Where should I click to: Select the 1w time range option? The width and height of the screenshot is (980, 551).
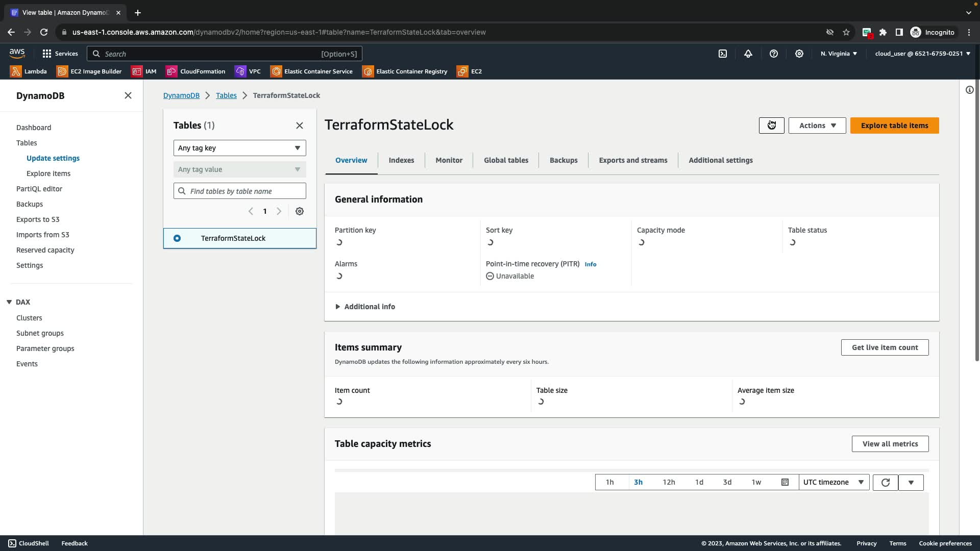point(756,483)
